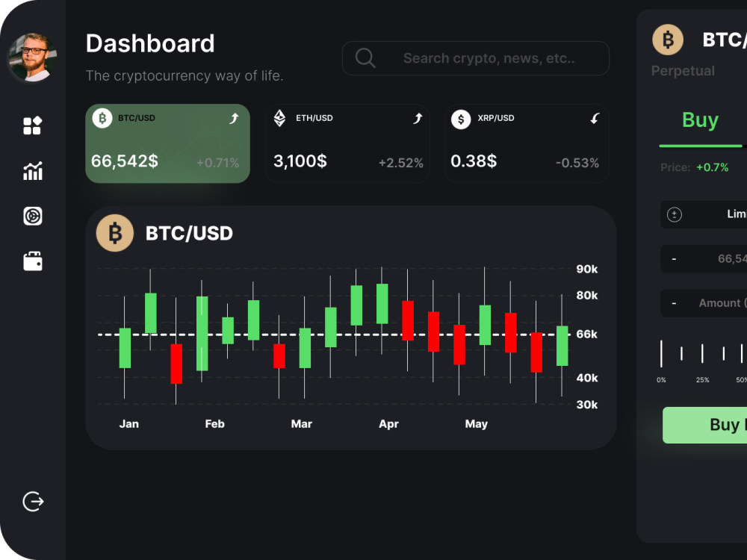Click the 90k axis label
747x560 pixels.
pos(587,269)
